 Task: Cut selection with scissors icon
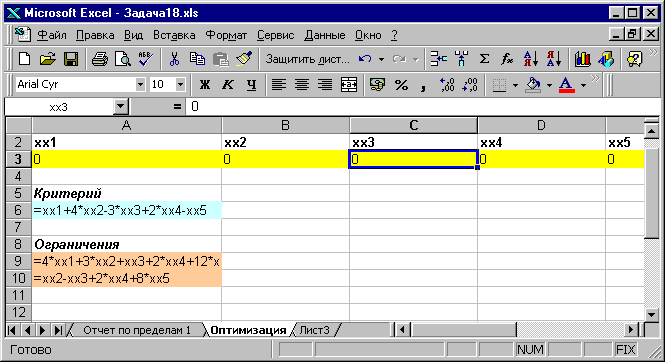click(174, 59)
